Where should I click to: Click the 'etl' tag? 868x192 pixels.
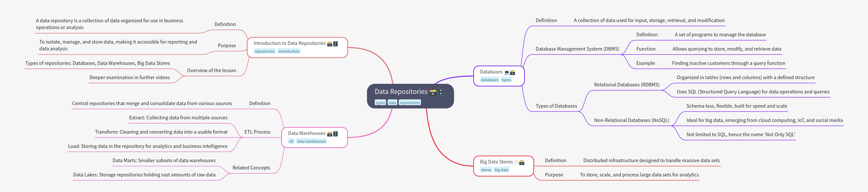pyautogui.click(x=291, y=142)
